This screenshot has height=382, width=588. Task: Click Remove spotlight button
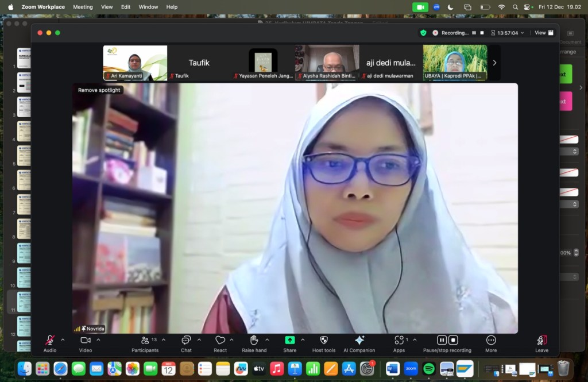click(x=99, y=90)
